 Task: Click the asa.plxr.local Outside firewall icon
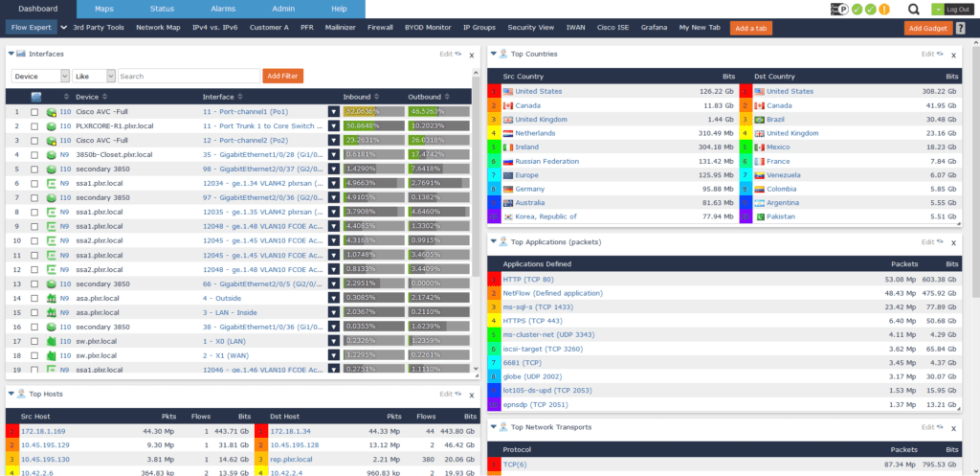[x=52, y=299]
